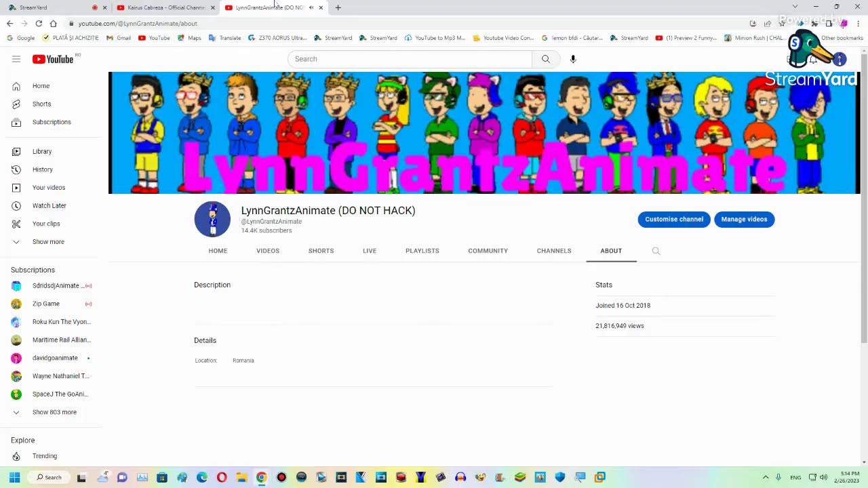Go back with browser back arrow

coord(9,23)
